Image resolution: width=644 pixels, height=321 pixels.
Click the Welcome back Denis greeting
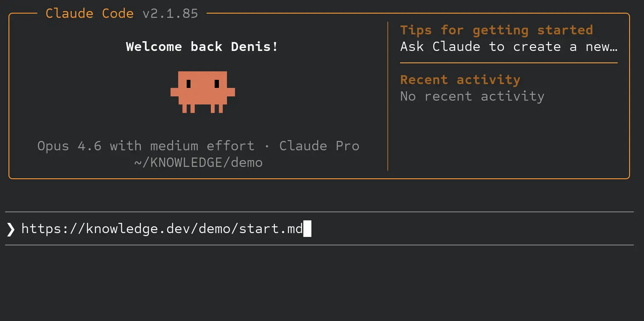pyautogui.click(x=202, y=46)
